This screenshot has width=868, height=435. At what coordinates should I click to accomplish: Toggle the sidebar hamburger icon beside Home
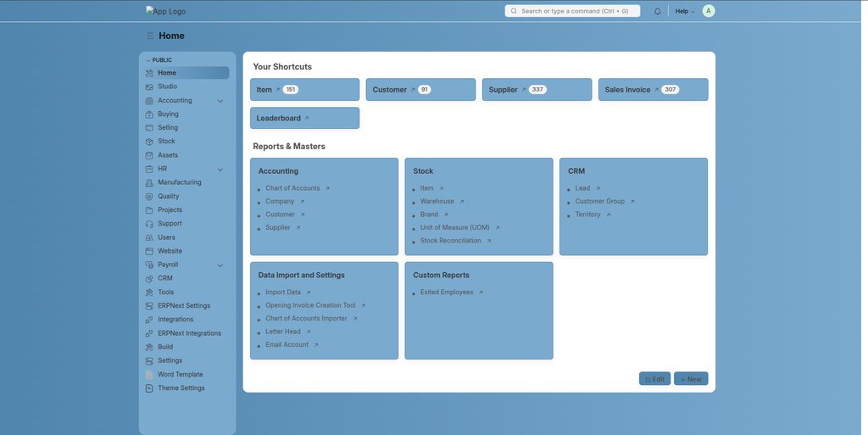pos(150,36)
